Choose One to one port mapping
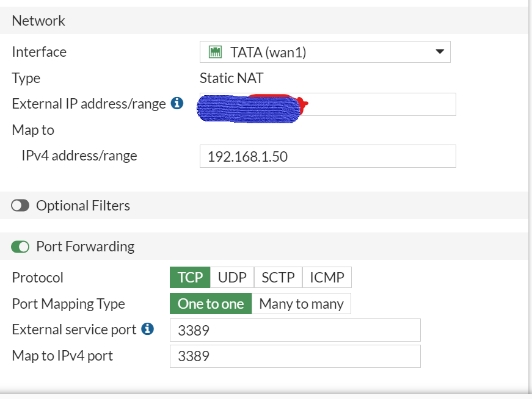The height and width of the screenshot is (399, 532). click(211, 304)
